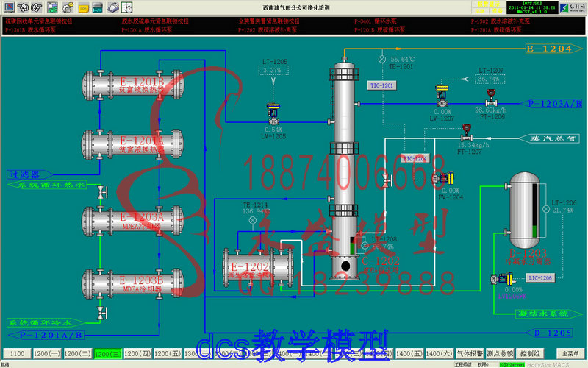Open the control group button
Image resolution: width=588 pixels, height=368 pixels.
tap(530, 353)
